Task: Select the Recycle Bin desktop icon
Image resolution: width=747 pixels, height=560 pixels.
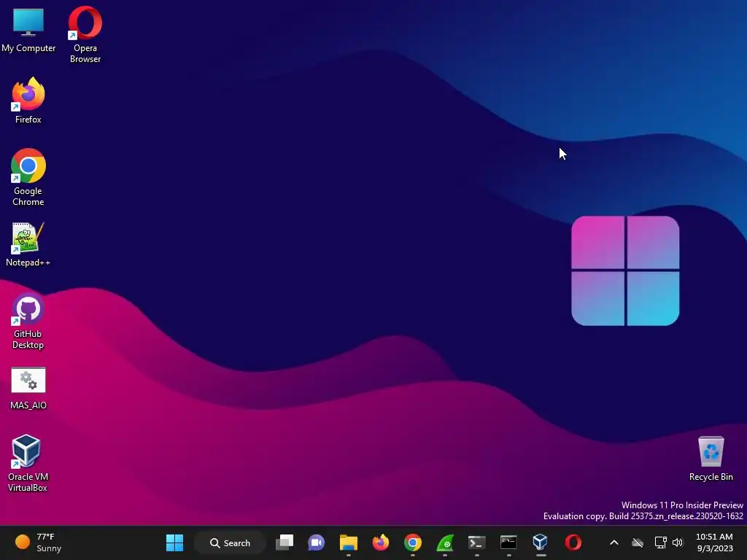Action: pyautogui.click(x=711, y=459)
